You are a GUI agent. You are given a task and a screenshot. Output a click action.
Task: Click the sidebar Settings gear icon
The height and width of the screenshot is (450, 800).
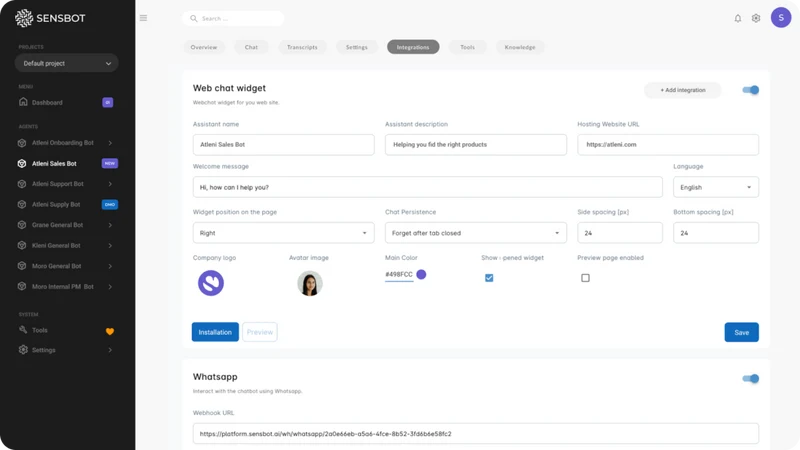23,350
